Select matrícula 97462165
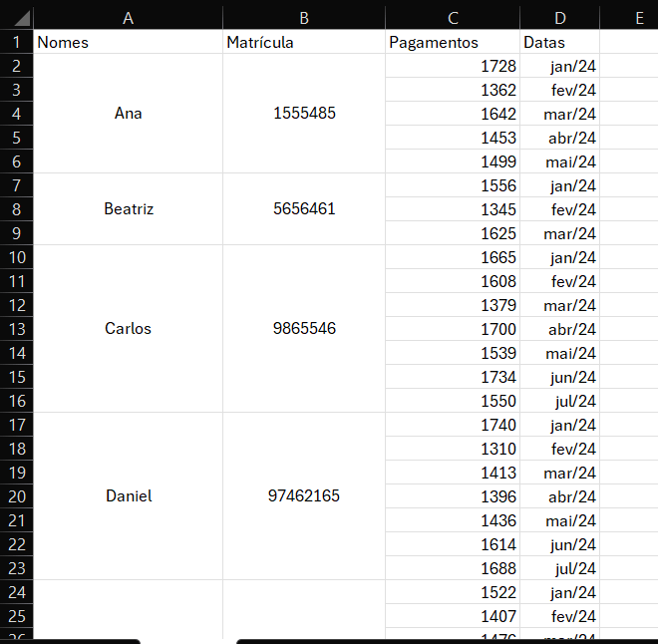 coord(304,495)
